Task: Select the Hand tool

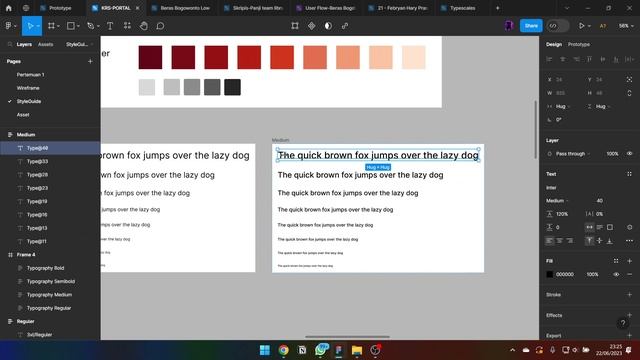Action: click(x=144, y=26)
